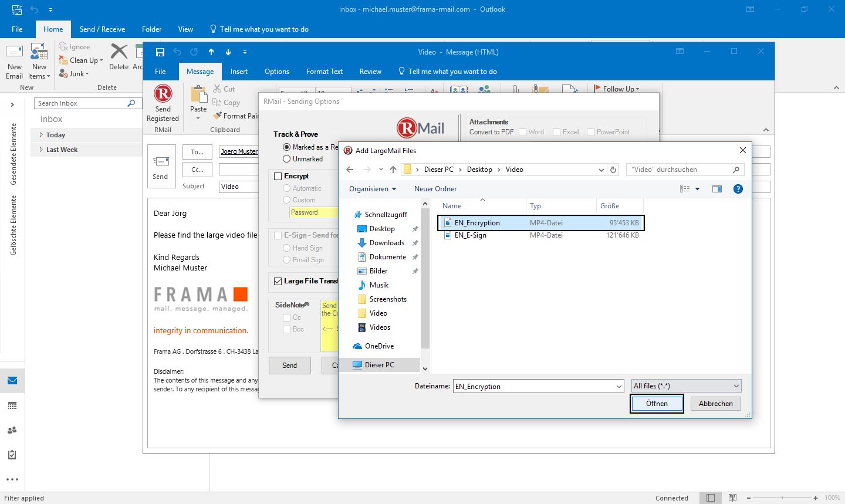Click the search magnifier in Search Inbox

click(x=131, y=103)
